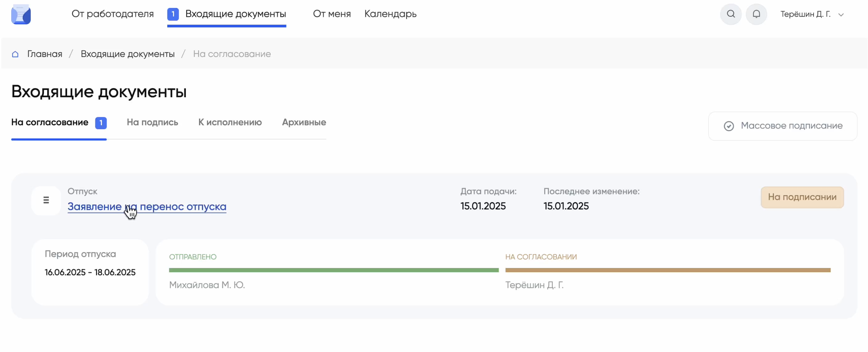Click the badge on Входящие документы menu

(x=173, y=14)
